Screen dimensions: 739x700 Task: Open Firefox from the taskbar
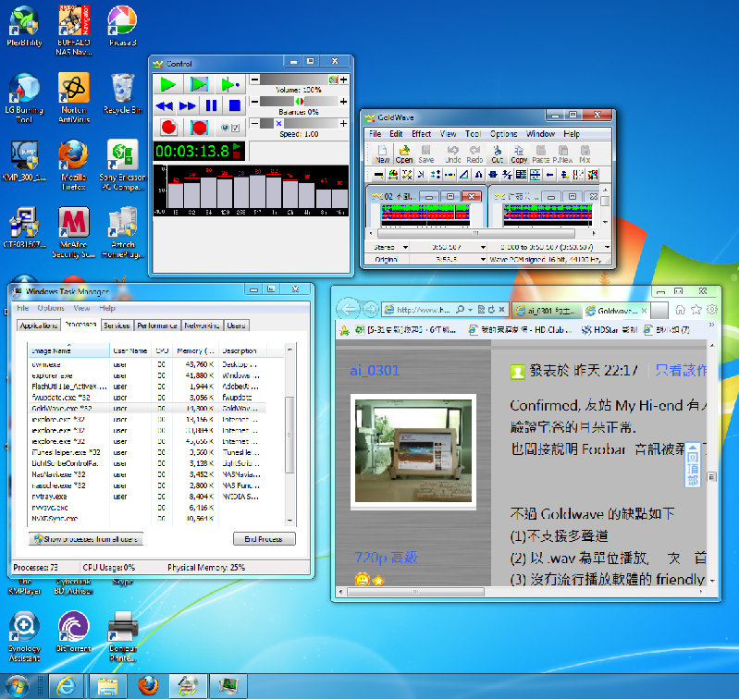(149, 686)
